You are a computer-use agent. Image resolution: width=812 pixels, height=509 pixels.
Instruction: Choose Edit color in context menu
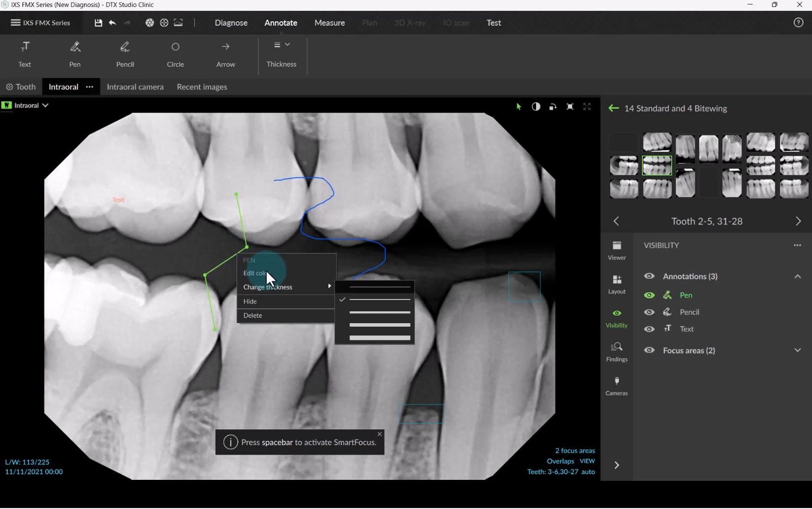tap(286, 273)
